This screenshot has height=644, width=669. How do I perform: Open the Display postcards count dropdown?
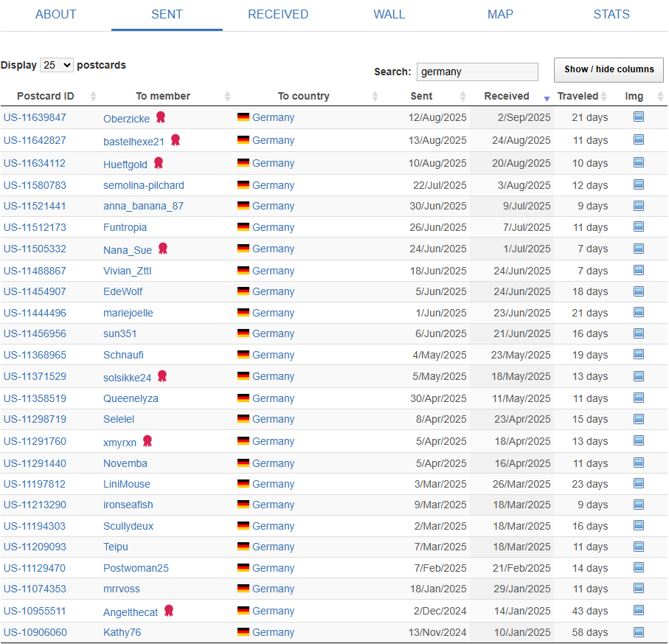[57, 65]
